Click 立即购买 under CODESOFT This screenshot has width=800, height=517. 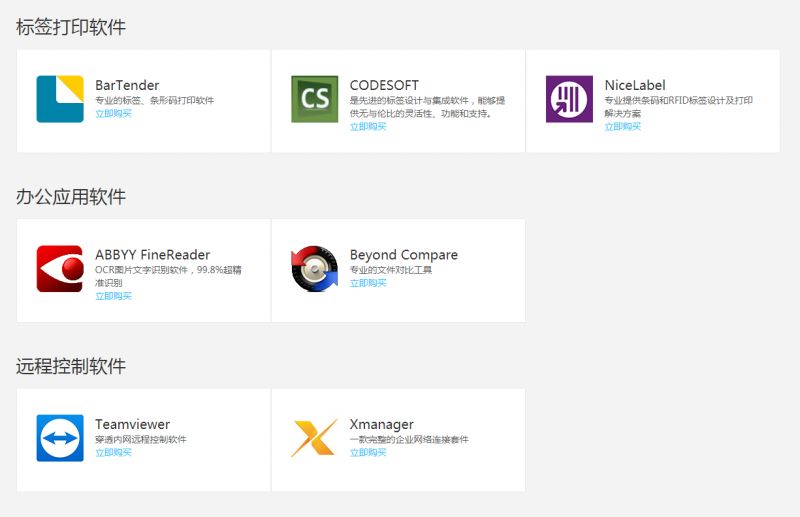click(x=368, y=127)
